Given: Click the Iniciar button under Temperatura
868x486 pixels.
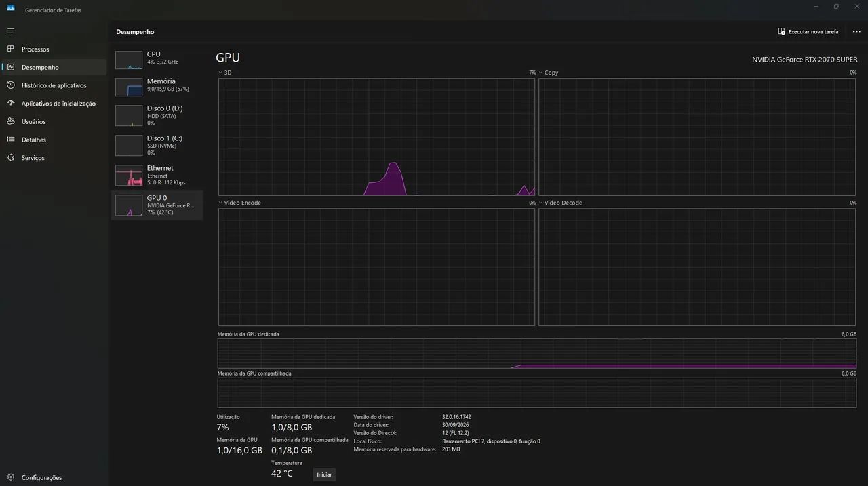Looking at the screenshot, I should [324, 474].
